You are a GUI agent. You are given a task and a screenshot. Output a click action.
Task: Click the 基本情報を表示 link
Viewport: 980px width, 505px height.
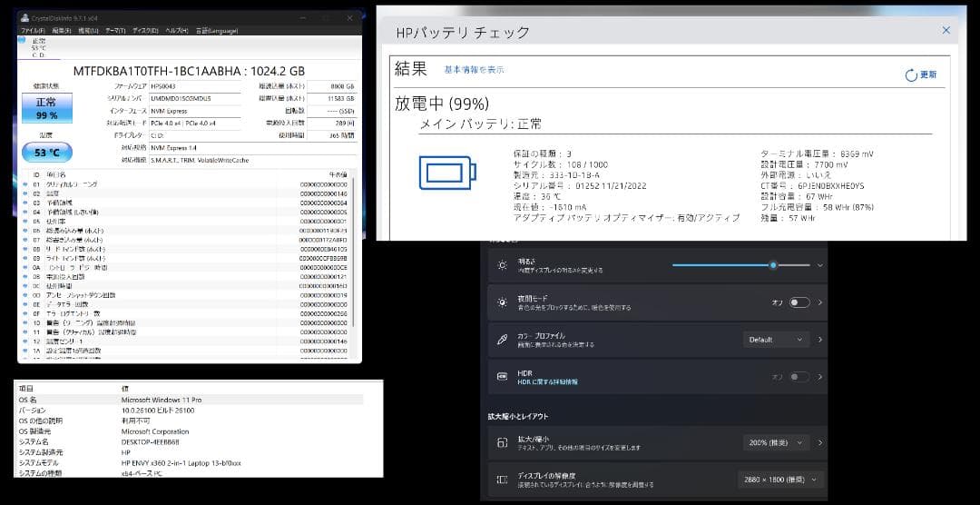click(475, 70)
